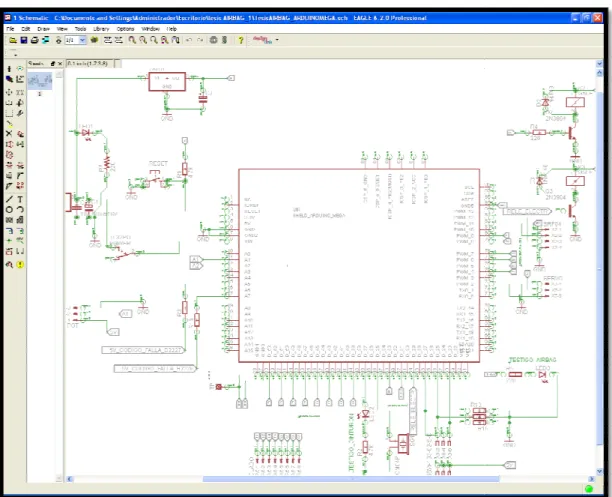
Task: Select the Text tool (T icon)
Action: coord(20,200)
